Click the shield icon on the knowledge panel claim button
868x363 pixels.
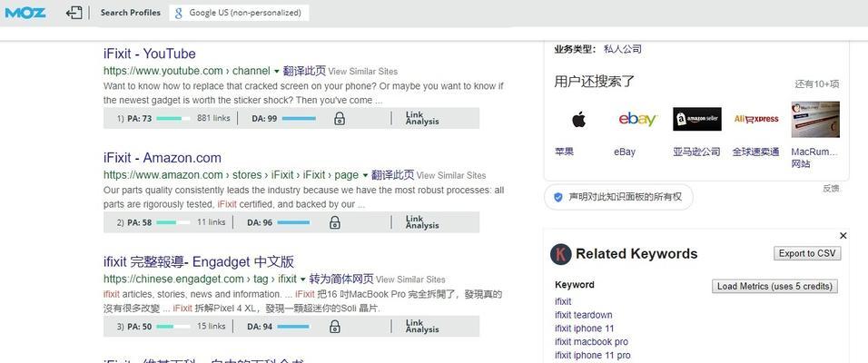pos(558,197)
